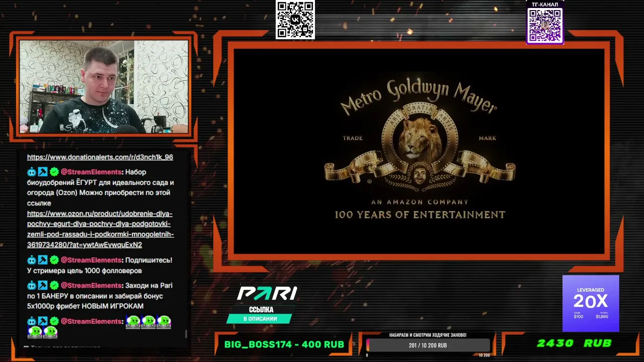The image size is (644, 362).
Task: Click @StreamElements on the 'Подпишитесь!' message
Action: pos(91,260)
